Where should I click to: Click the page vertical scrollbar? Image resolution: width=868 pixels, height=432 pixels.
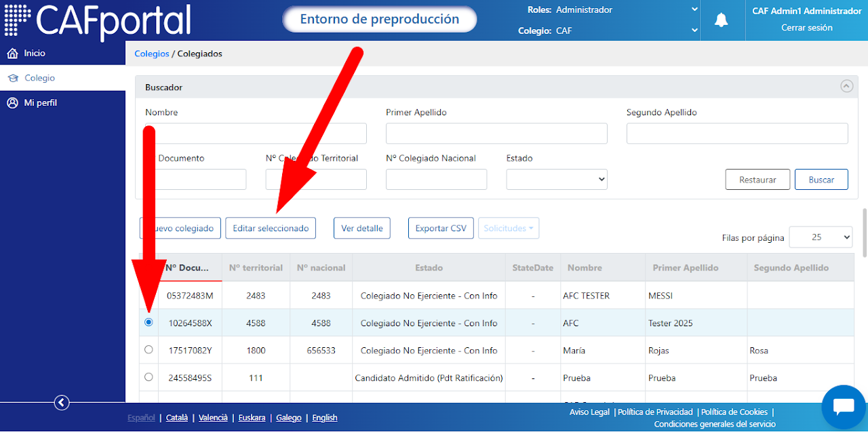864,233
